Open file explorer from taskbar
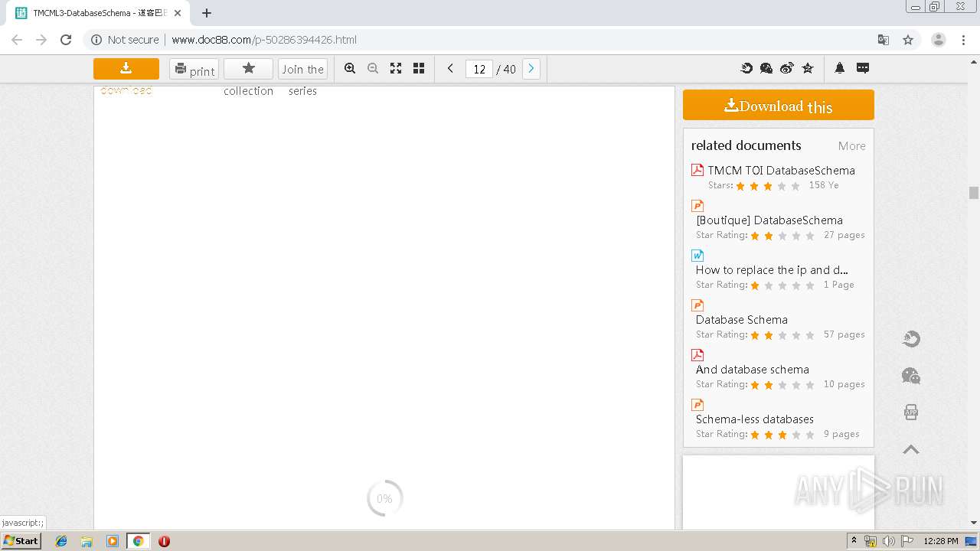The image size is (980, 551). point(87,541)
